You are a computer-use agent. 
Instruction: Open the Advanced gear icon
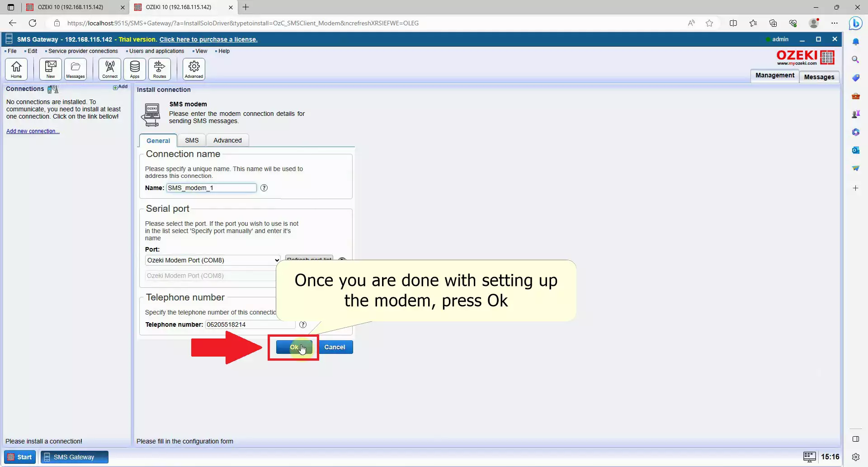point(194,69)
